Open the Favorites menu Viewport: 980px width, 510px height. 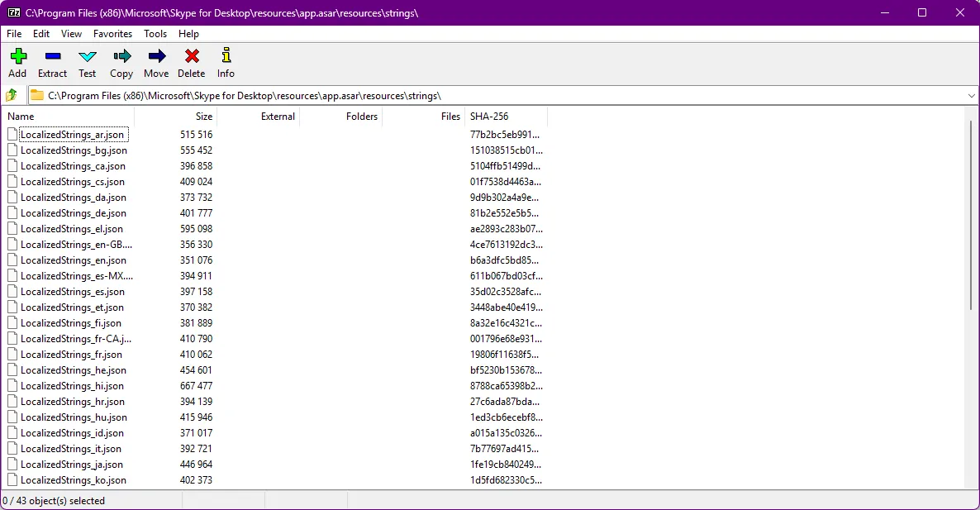[x=112, y=34]
